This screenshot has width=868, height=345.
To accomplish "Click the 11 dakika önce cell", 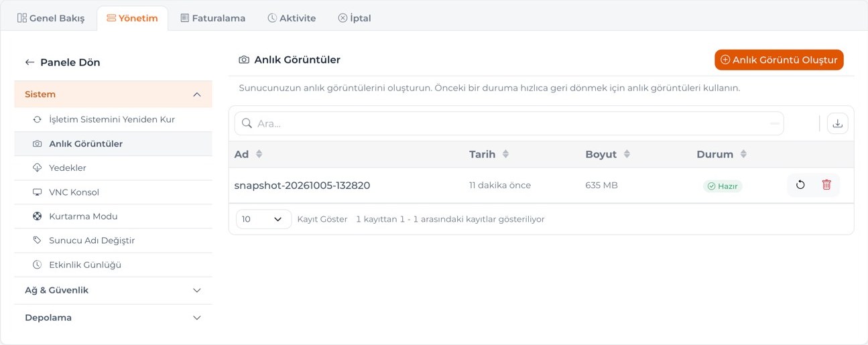I will (500, 186).
